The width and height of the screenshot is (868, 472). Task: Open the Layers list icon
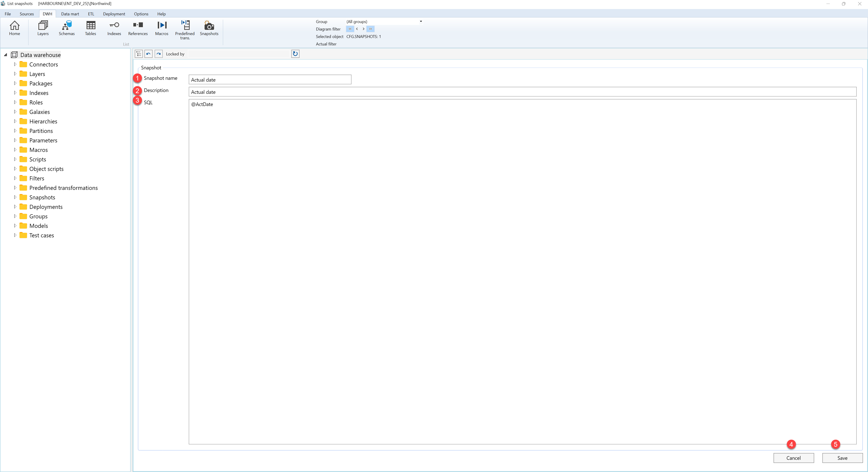coord(43,28)
